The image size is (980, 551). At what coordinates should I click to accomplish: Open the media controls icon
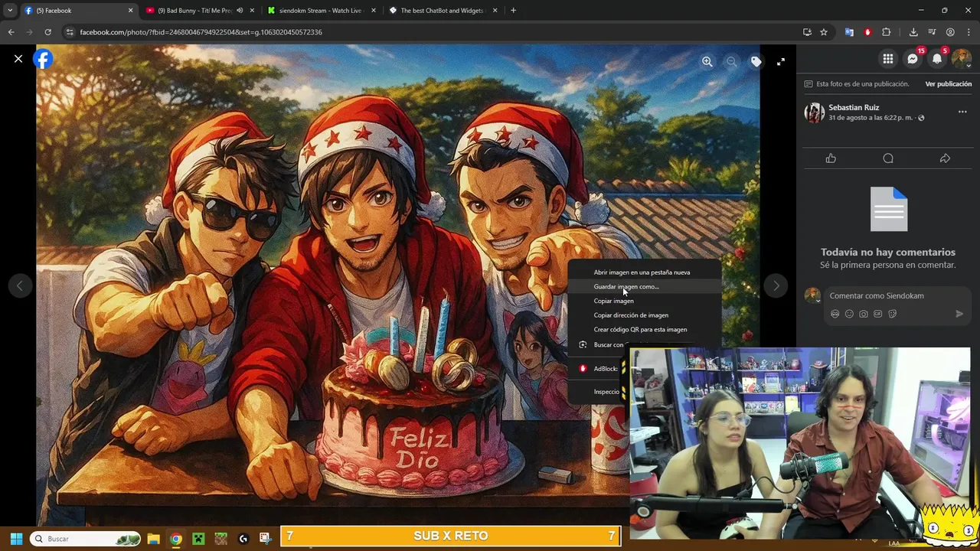coord(932,32)
